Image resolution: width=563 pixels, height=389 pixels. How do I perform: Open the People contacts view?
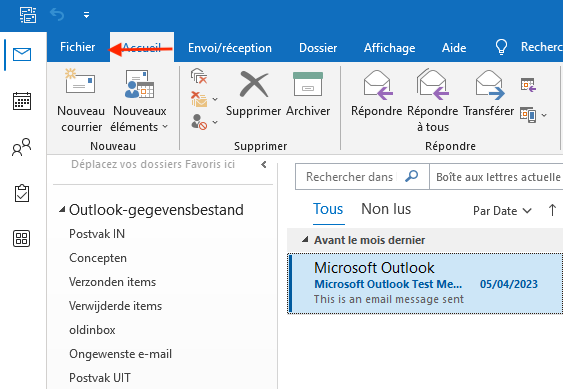click(x=22, y=147)
